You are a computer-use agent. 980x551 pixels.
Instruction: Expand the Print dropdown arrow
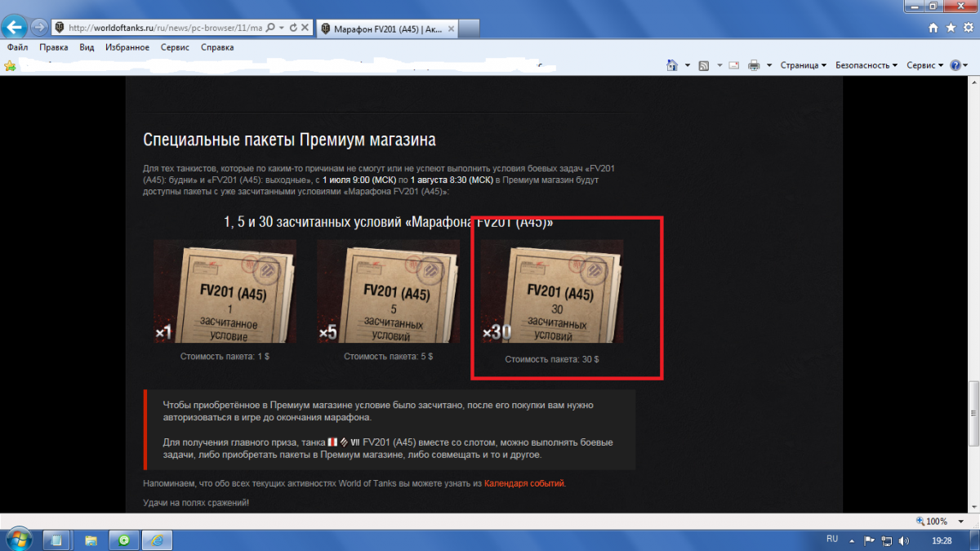(768, 65)
